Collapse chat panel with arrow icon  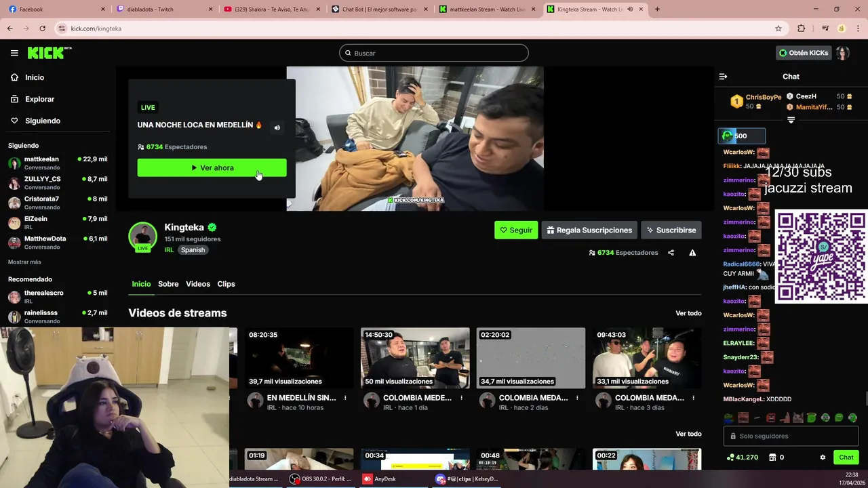(723, 77)
